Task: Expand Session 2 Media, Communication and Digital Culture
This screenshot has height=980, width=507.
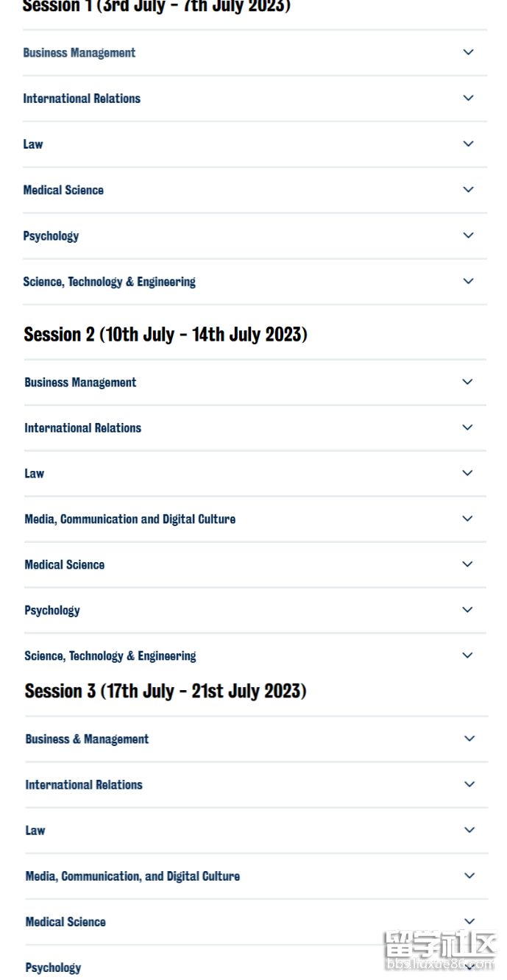Action: (x=130, y=519)
